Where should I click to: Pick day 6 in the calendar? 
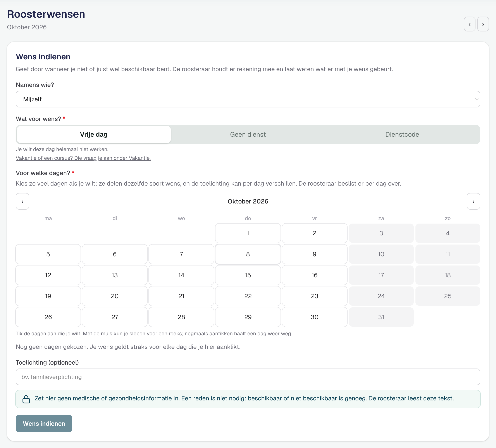[115, 254]
